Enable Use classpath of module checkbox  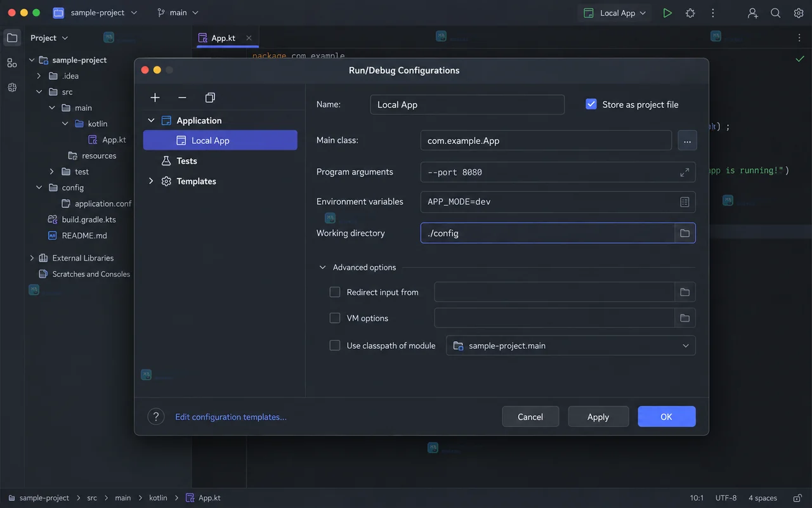335,346
